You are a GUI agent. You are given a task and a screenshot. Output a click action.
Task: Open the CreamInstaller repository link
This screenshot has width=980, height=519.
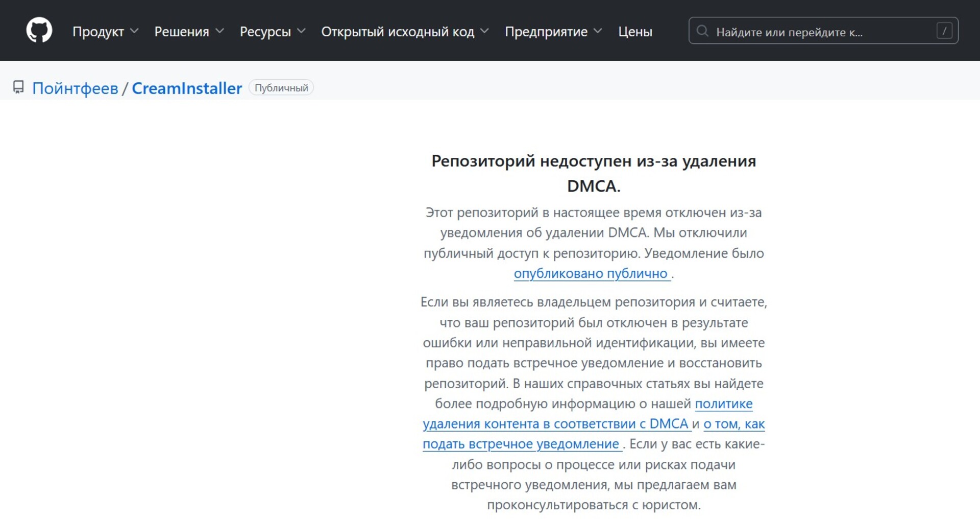(x=187, y=88)
